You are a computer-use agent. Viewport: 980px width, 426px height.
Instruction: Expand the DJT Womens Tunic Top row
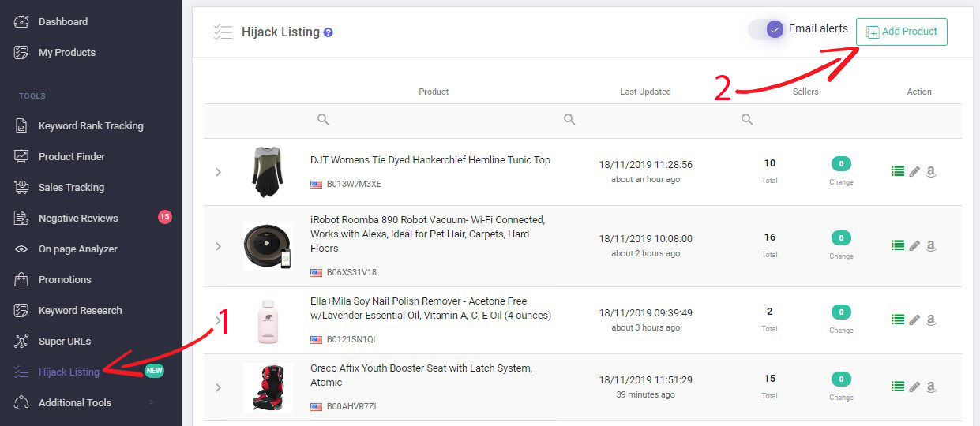coord(219,172)
